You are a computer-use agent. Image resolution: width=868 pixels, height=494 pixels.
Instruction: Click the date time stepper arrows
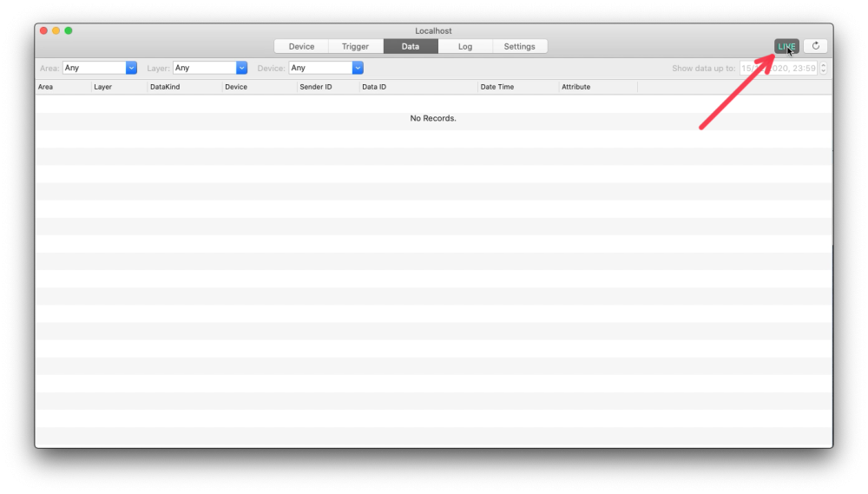823,68
